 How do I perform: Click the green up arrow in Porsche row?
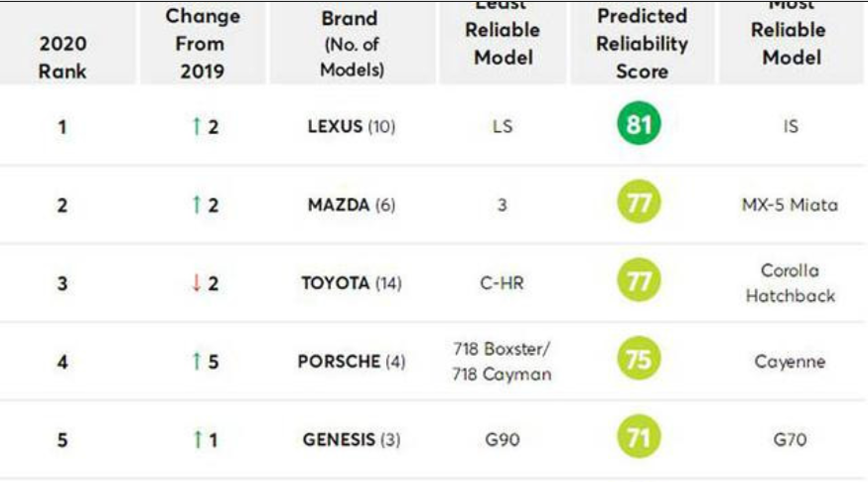tap(197, 362)
